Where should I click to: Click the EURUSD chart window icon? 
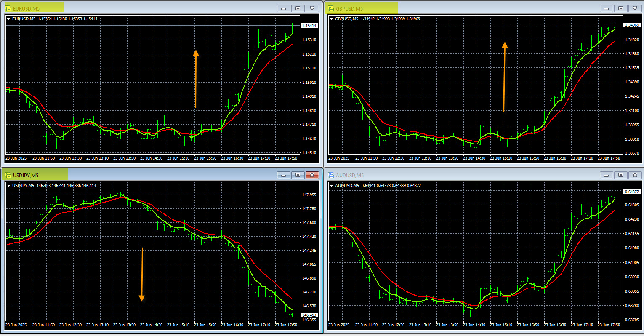point(8,8)
